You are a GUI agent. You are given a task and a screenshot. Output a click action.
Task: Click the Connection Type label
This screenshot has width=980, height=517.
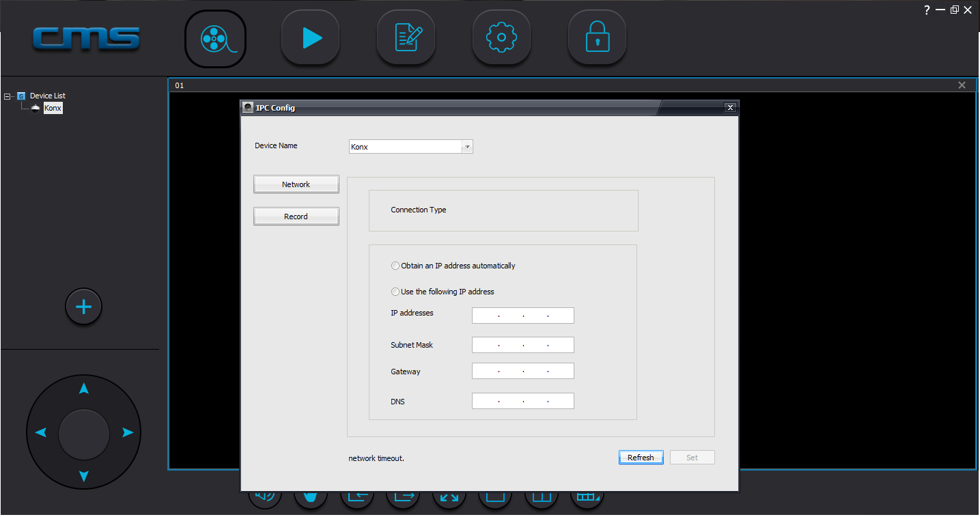coord(419,210)
